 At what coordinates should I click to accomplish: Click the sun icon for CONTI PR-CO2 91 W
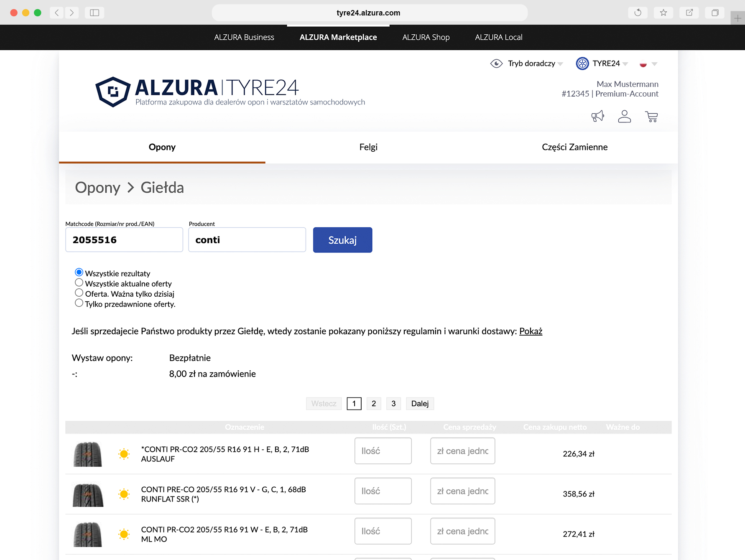click(x=124, y=534)
